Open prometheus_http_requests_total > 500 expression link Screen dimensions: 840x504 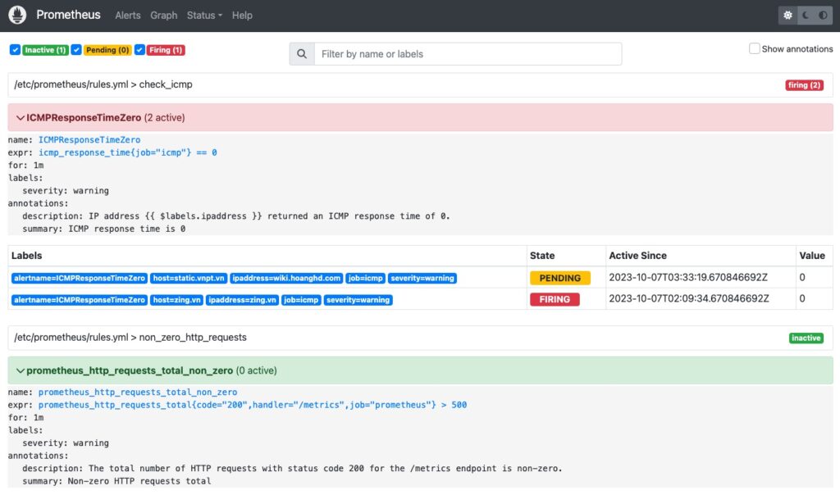[253, 405]
